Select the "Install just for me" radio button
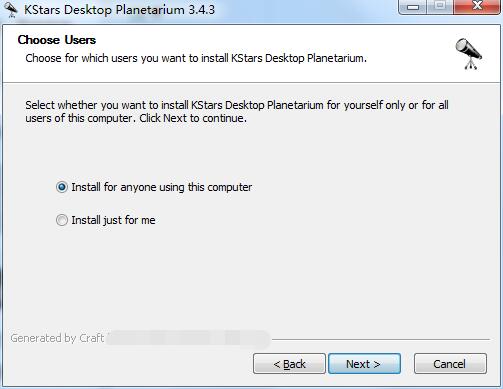 (62, 220)
